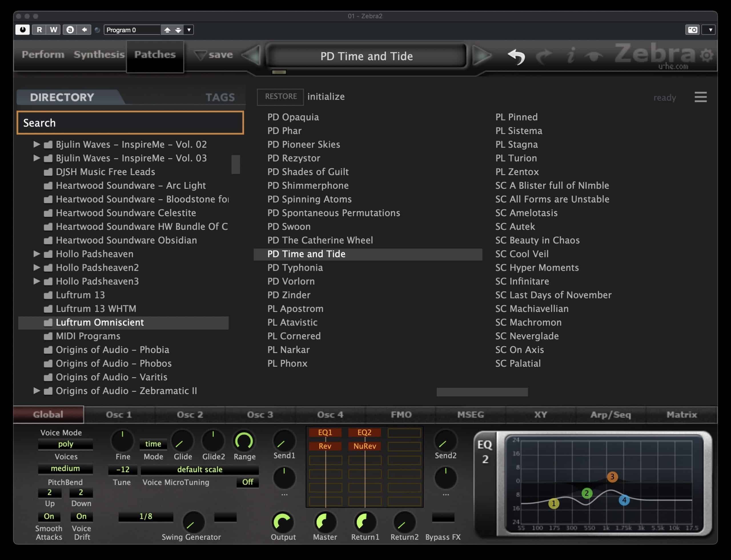This screenshot has width=731, height=560.
Task: Open the Voices medium selector
Action: [65, 468]
